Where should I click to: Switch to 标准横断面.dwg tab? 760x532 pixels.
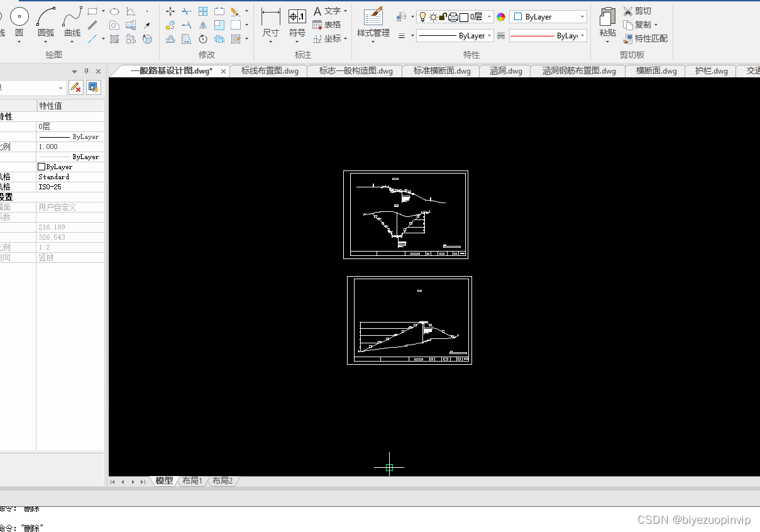click(x=442, y=71)
